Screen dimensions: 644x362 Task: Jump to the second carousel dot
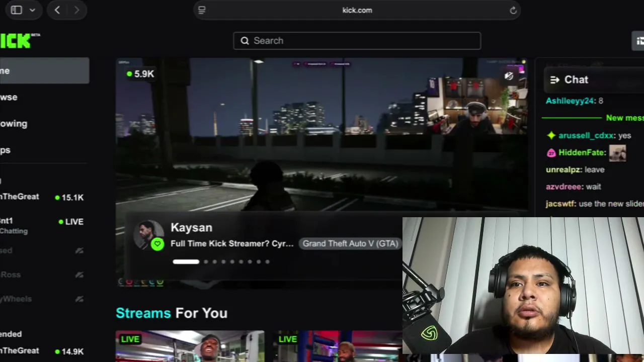[x=206, y=261]
